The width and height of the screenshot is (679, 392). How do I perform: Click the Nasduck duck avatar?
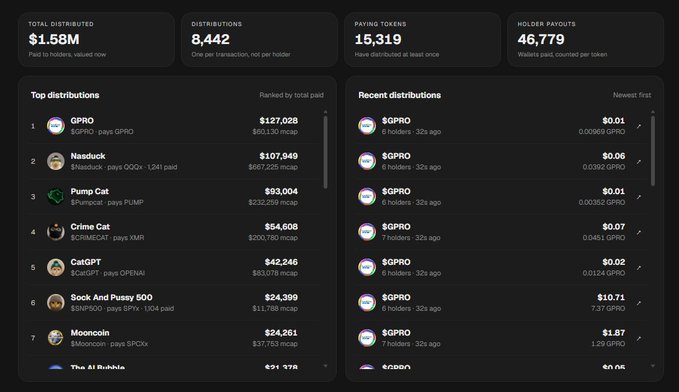click(56, 162)
